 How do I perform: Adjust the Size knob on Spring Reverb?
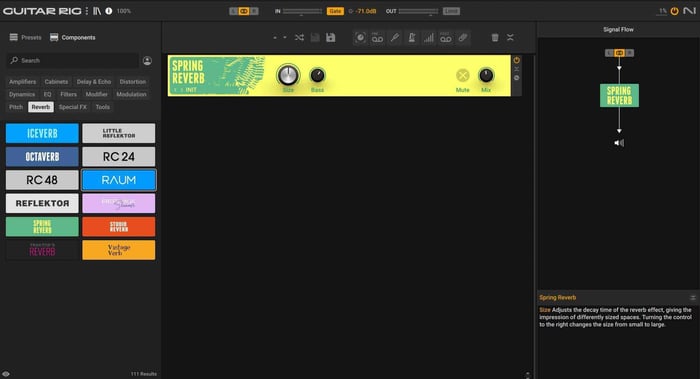[288, 75]
